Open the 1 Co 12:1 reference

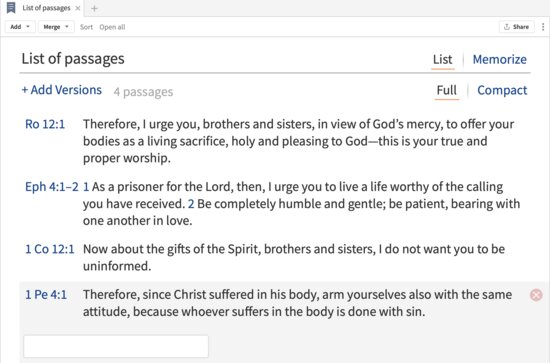tap(49, 249)
